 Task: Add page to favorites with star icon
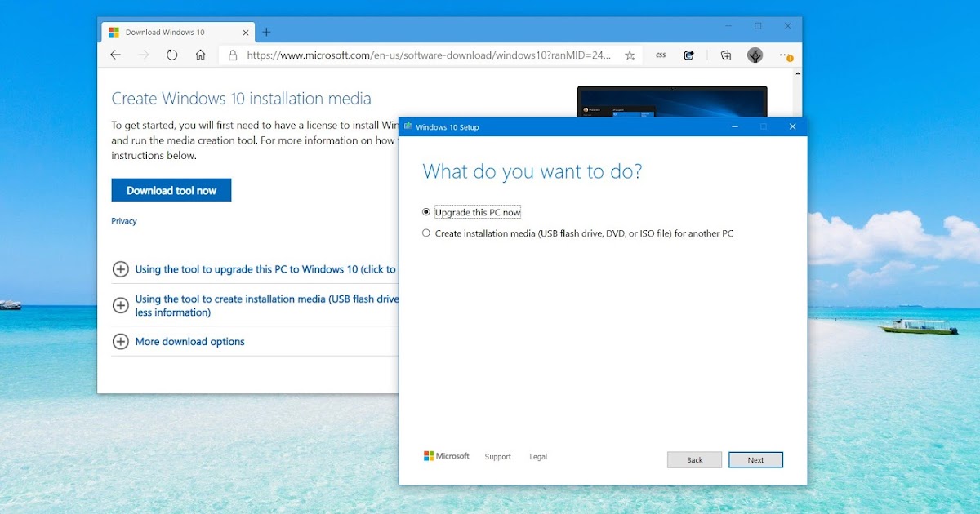(x=630, y=55)
